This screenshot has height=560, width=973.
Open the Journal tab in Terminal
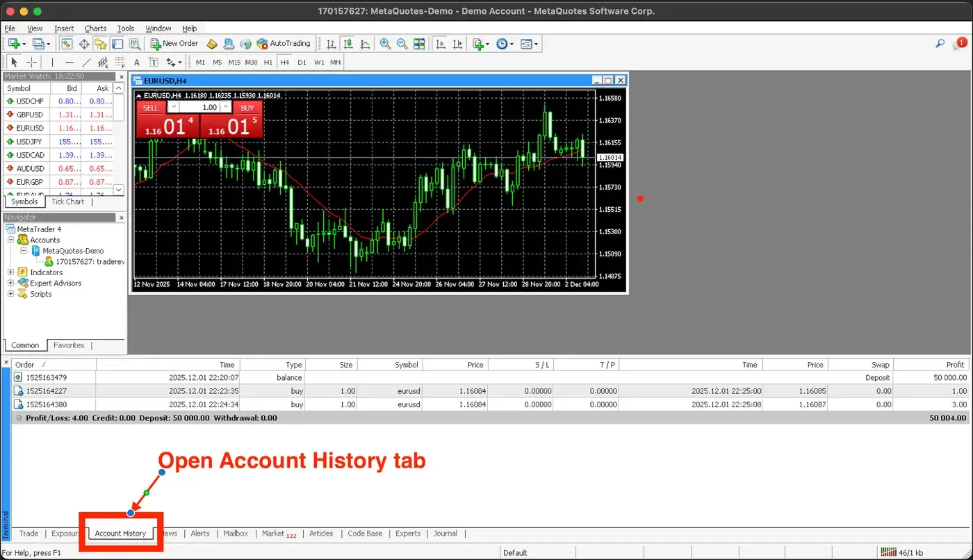(445, 534)
